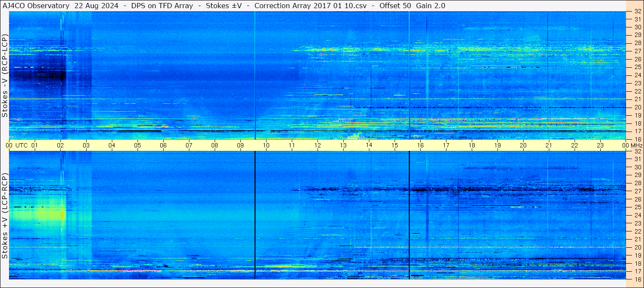
Task: Click the Stokes +V (LCP-RCP) axis label
Action: [x=5, y=216]
